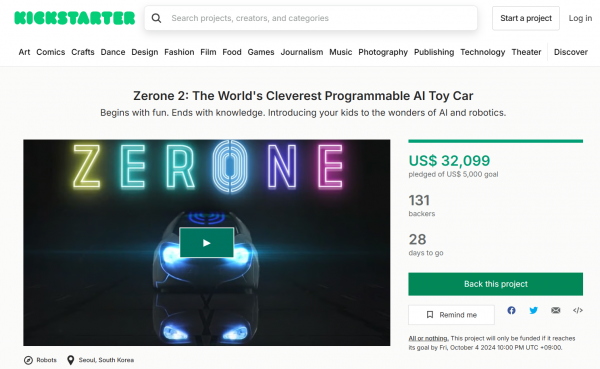The height and width of the screenshot is (369, 600).
Task: Share project on Facebook
Action: (x=511, y=310)
